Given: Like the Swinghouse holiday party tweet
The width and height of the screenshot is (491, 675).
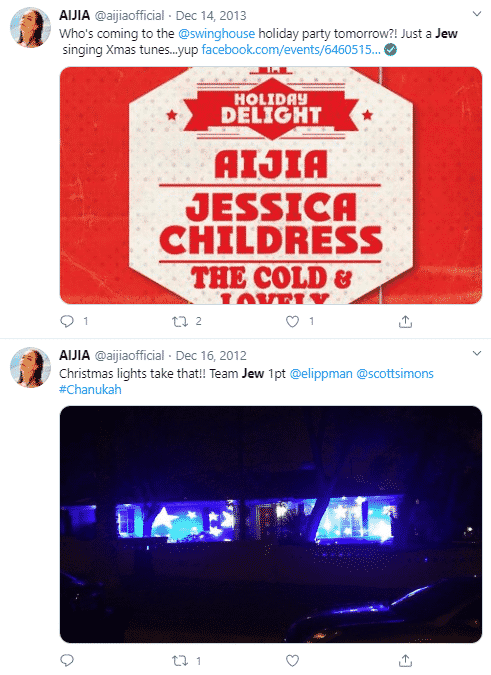Looking at the screenshot, I should point(293,321).
